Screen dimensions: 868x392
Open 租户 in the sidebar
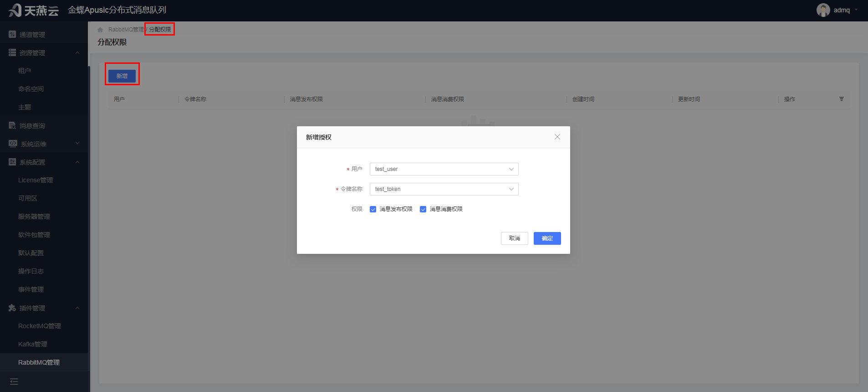click(x=25, y=71)
